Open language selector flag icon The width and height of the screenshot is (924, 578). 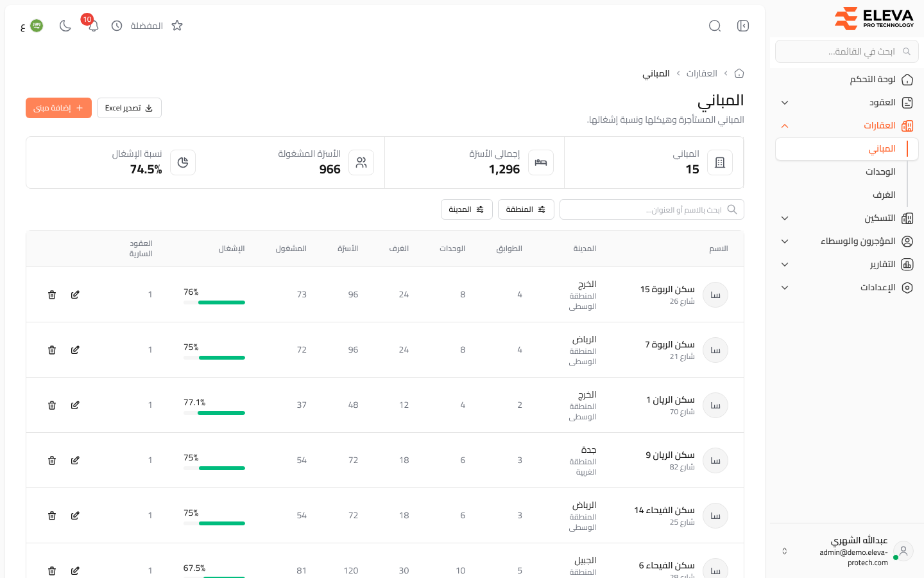pos(37,26)
